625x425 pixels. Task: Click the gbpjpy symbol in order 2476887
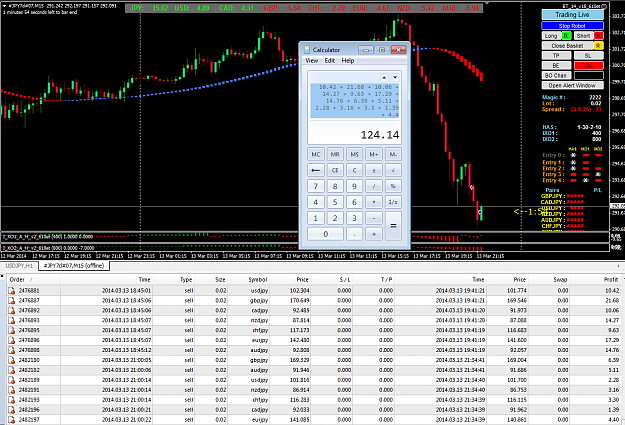click(259, 301)
